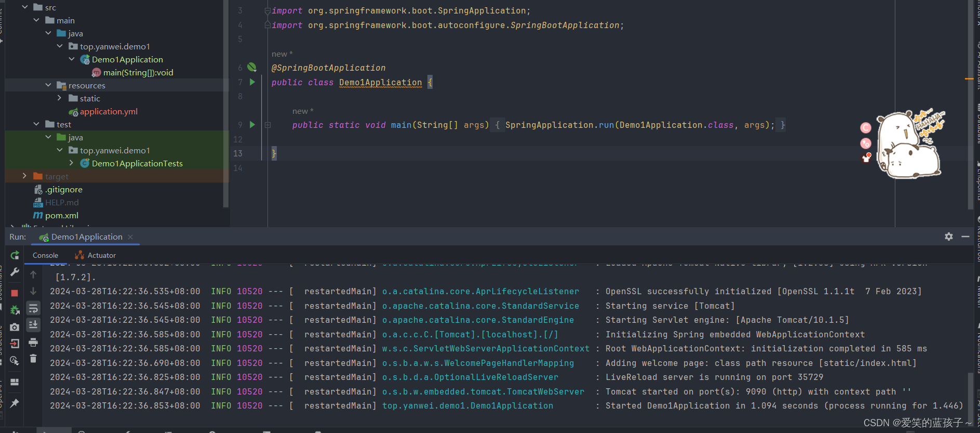Select top.yanwei.demo1 package under main
Screen dimensions: 980x433
click(110, 46)
